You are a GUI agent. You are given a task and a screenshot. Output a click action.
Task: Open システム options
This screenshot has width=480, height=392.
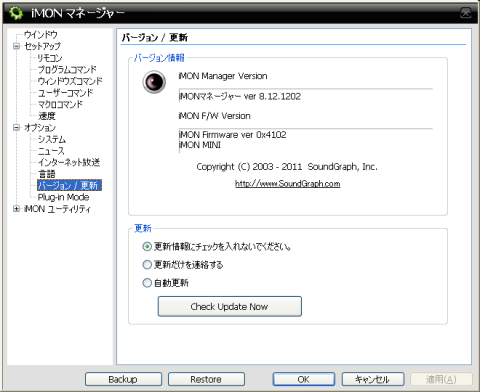(52, 139)
